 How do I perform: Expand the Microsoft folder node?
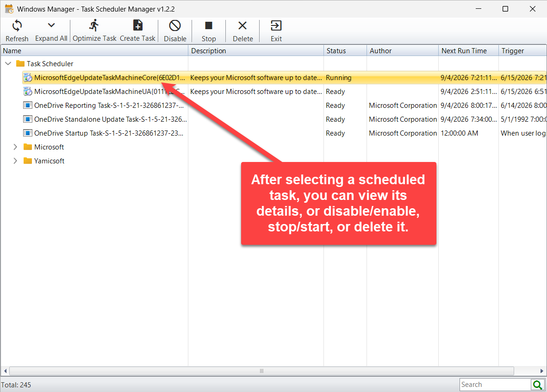15,147
